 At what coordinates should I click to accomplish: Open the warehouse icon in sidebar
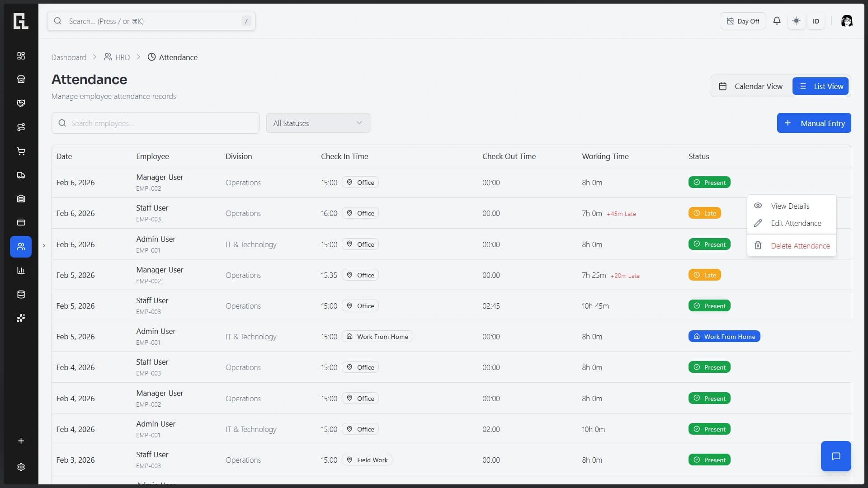tap(21, 199)
